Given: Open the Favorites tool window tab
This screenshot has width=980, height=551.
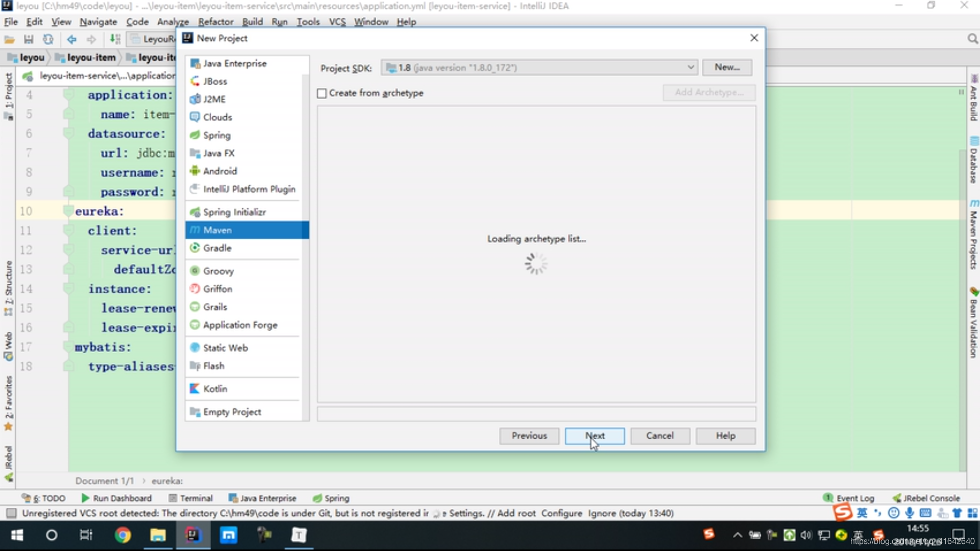Looking at the screenshot, I should pyautogui.click(x=8, y=403).
